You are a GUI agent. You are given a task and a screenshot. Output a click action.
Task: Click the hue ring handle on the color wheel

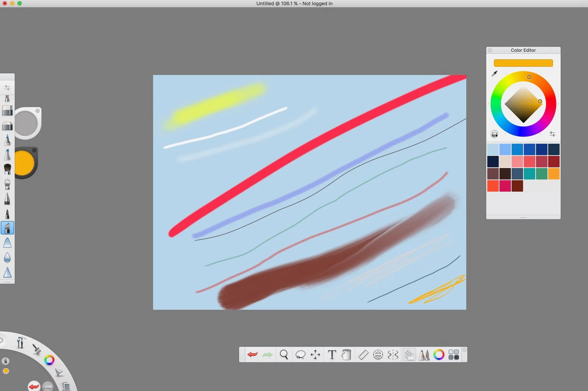tap(529, 77)
